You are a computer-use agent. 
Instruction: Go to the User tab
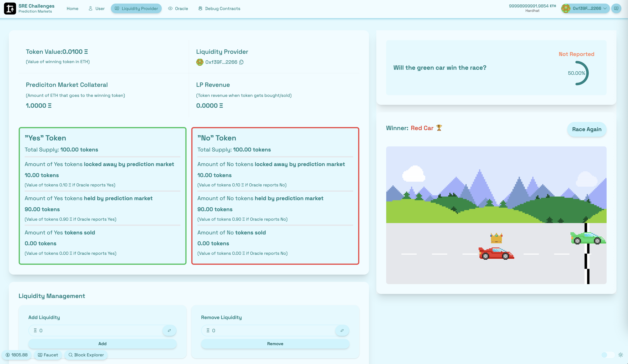tap(96, 8)
